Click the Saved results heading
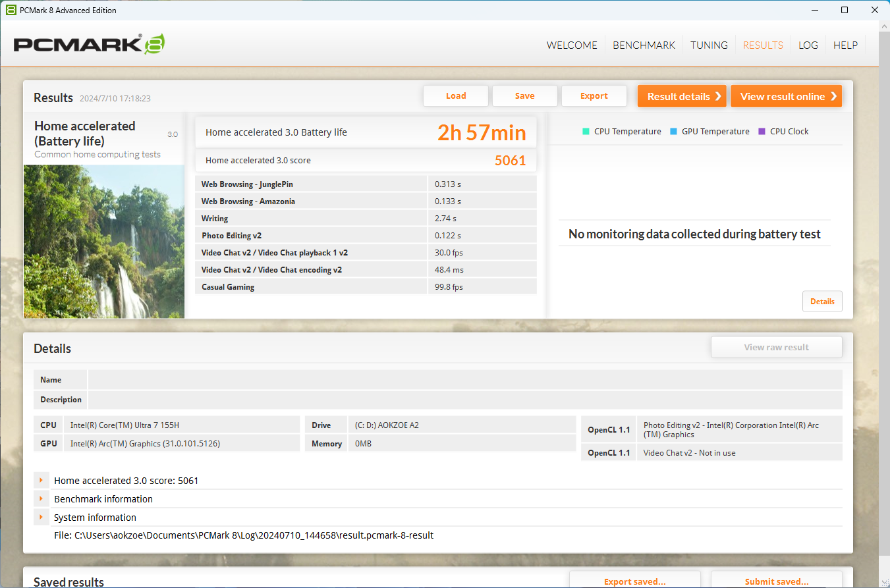 pyautogui.click(x=69, y=582)
